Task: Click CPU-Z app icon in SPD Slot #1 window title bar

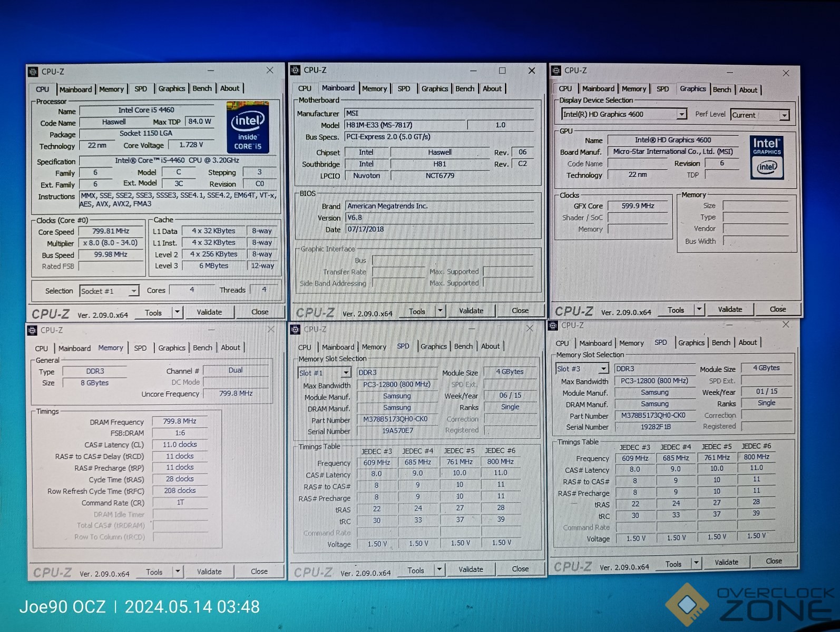Action: tap(295, 329)
